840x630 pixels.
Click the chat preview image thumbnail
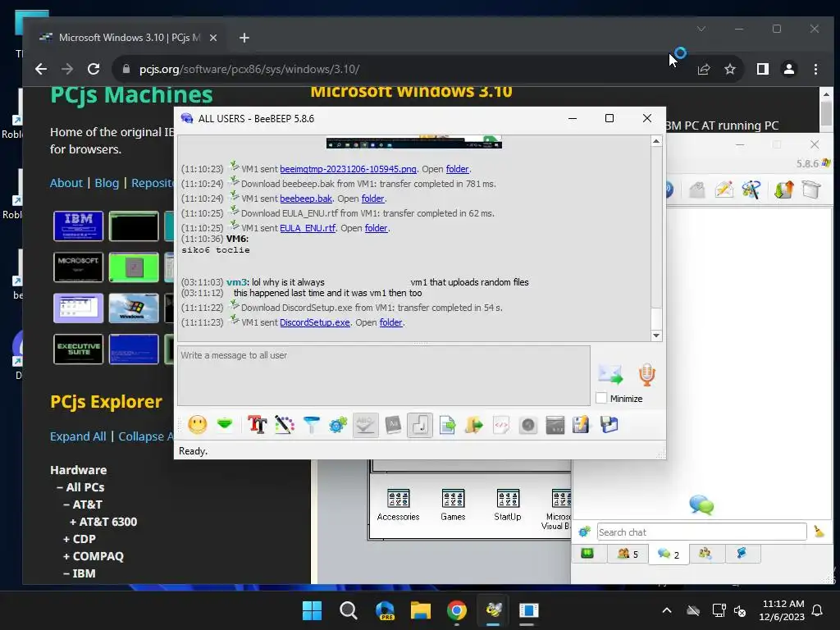coord(413,143)
